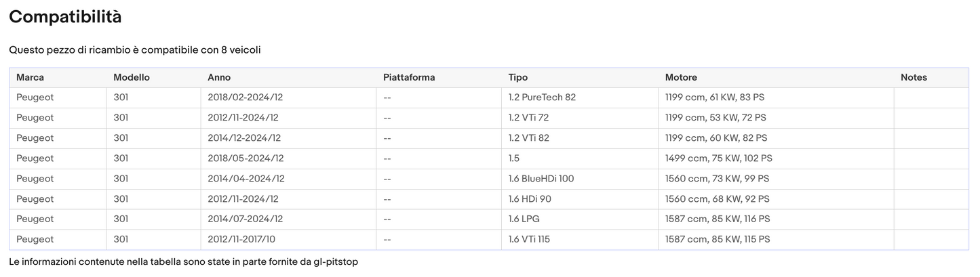
Task: Click the 1.2 VTi 82 type cell
Action: tap(528, 138)
